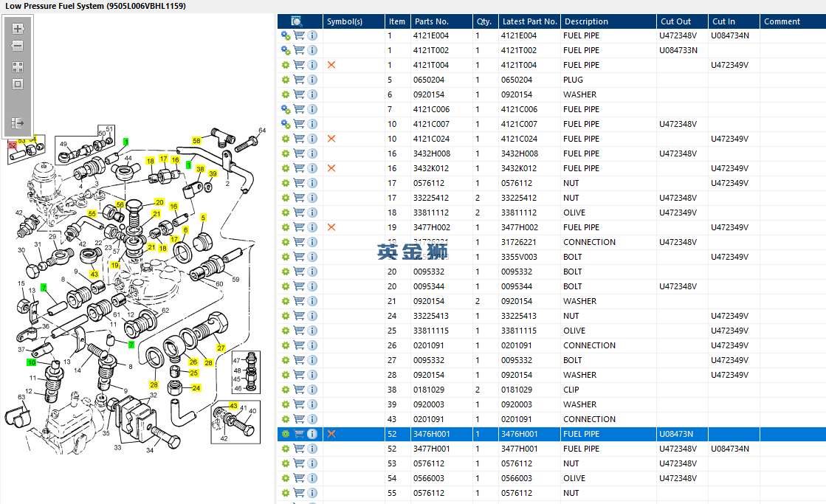Add fuel pipe 3477H001 to cart
Image resolution: width=826 pixels, height=504 pixels.
point(299,449)
